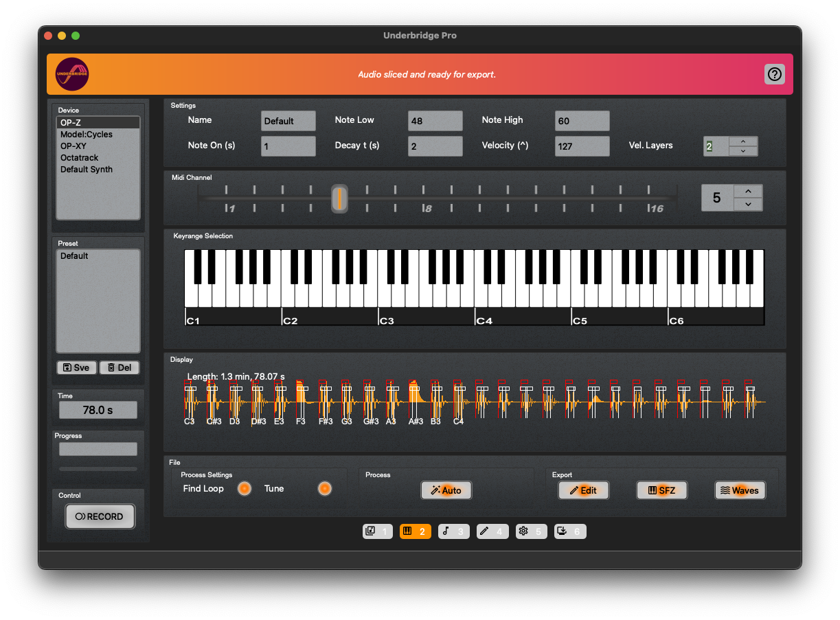Open tab 1 with music library icon
The height and width of the screenshot is (620, 840).
pyautogui.click(x=378, y=531)
